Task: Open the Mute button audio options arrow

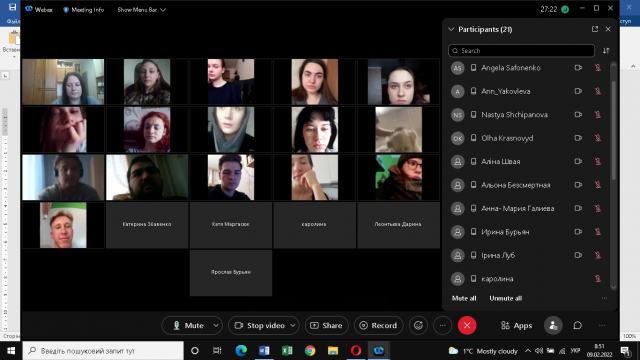Action: click(x=216, y=325)
